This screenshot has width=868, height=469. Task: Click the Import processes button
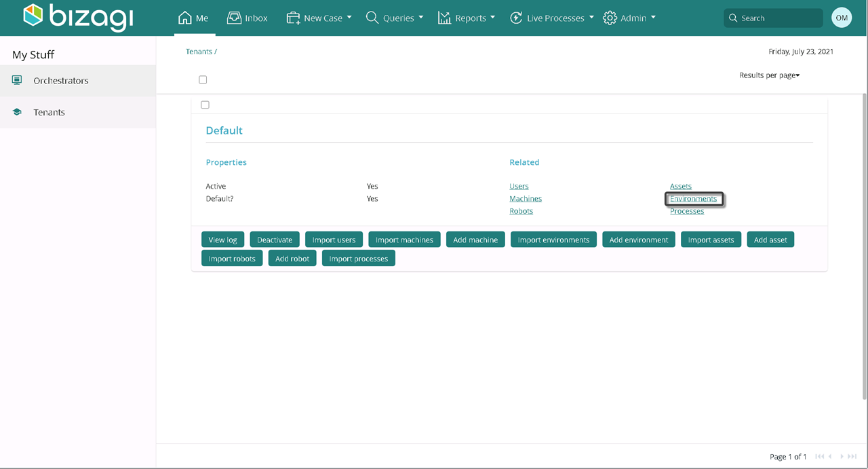(x=359, y=259)
